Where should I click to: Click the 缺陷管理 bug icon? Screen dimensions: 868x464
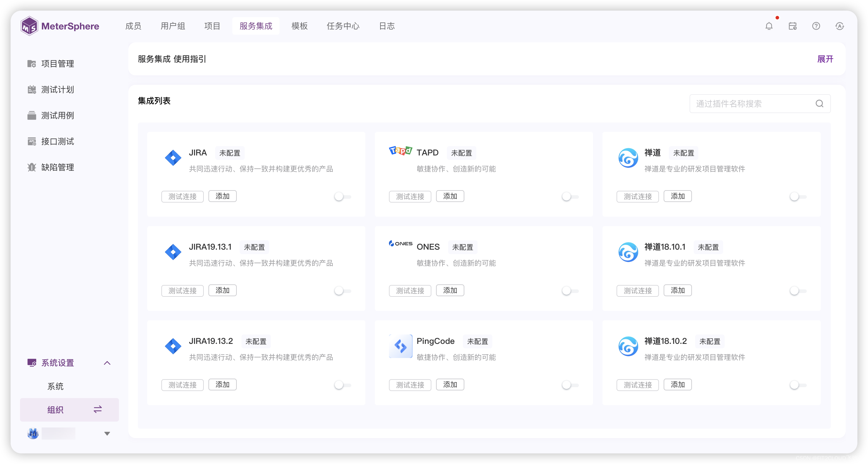click(x=32, y=168)
